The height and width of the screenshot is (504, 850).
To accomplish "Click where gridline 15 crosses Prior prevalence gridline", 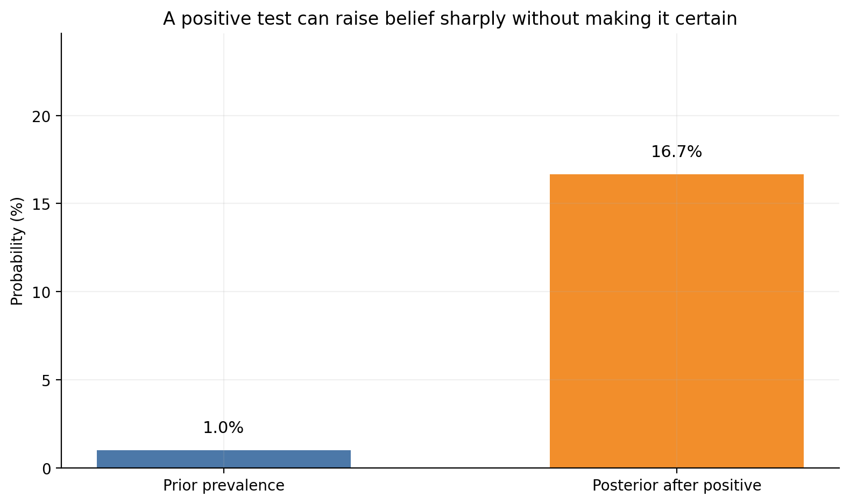I will point(224,204).
